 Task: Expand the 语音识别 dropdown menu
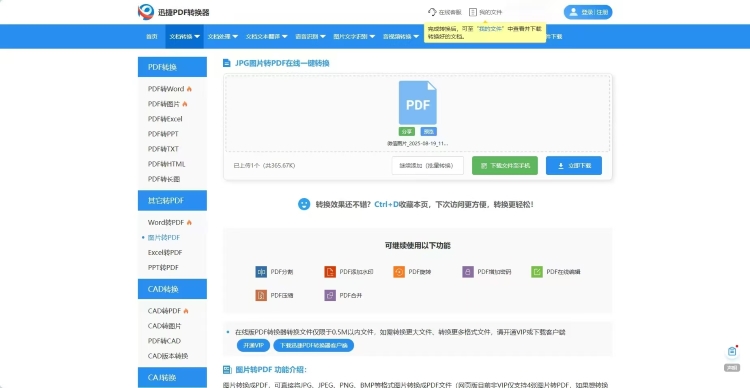310,36
